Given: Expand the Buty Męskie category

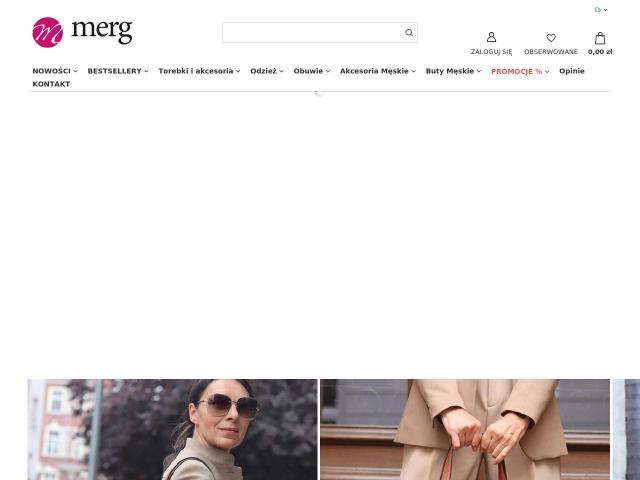Looking at the screenshot, I should coord(453,71).
